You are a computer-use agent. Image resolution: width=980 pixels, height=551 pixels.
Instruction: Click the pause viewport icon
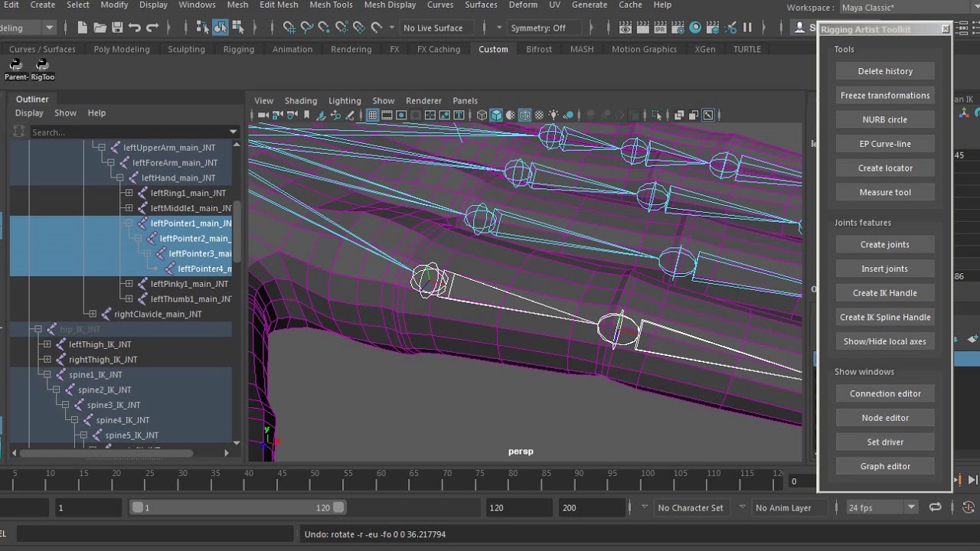point(747,28)
